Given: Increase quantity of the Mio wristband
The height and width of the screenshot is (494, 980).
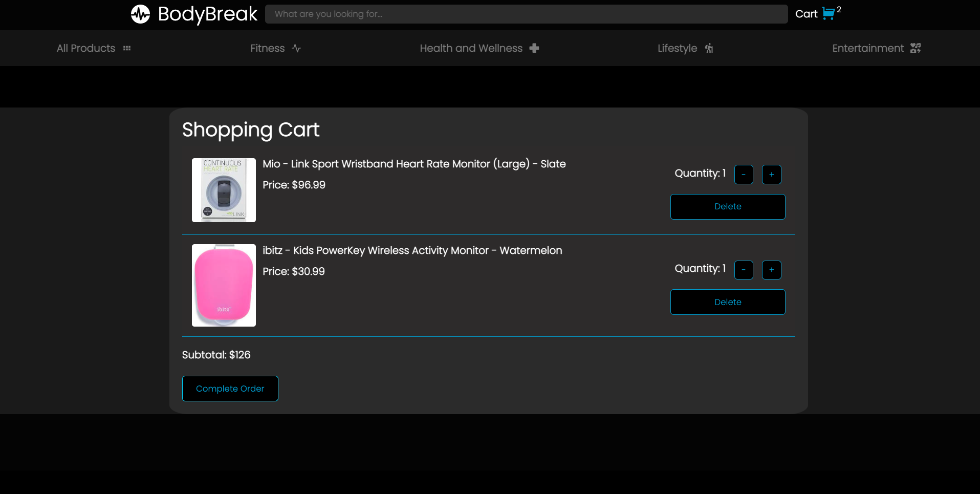Looking at the screenshot, I should click(772, 175).
